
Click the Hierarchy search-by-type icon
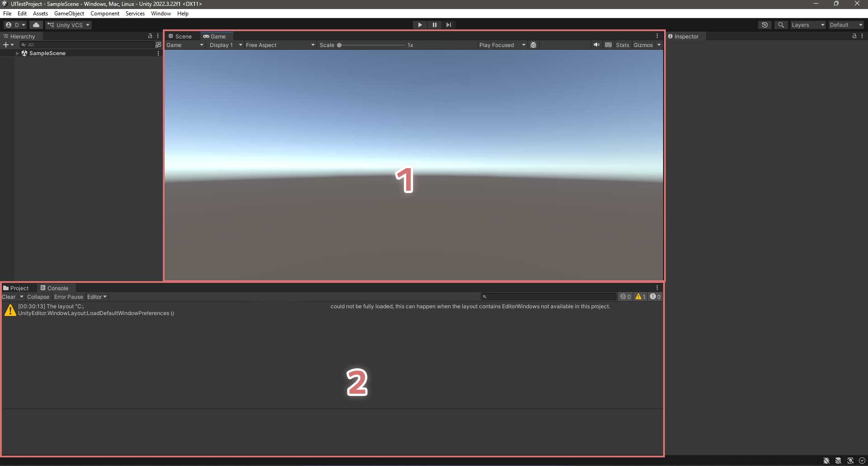point(158,45)
